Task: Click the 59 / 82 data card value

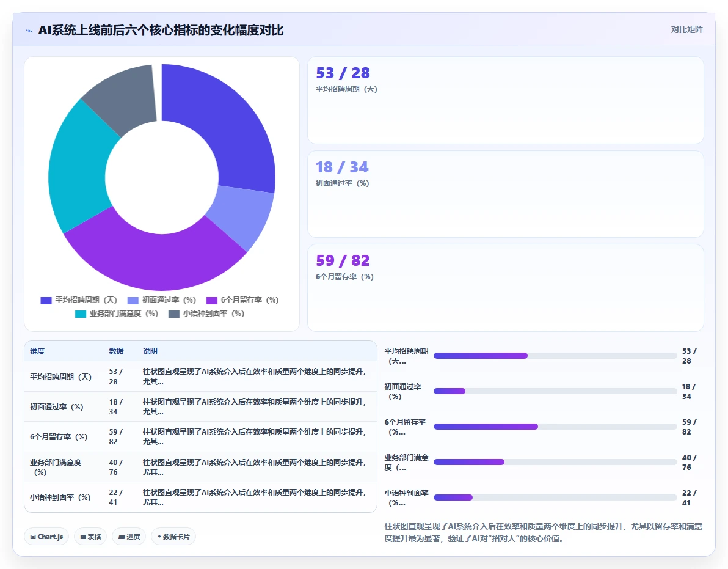Action: pyautogui.click(x=343, y=260)
